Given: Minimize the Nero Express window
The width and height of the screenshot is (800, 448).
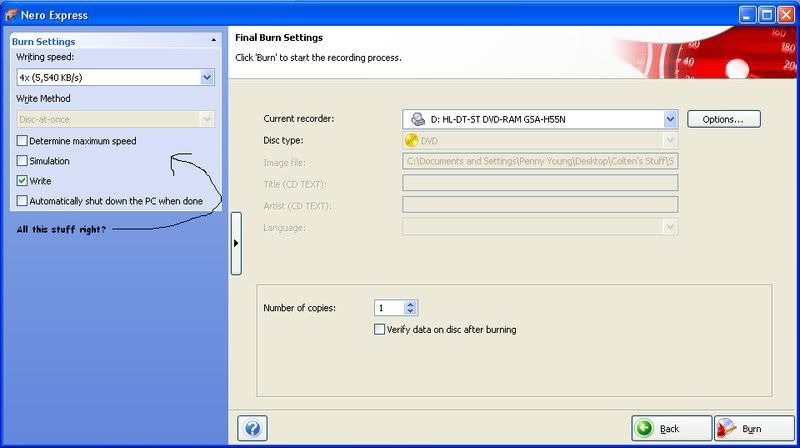Looking at the screenshot, I should click(747, 15).
